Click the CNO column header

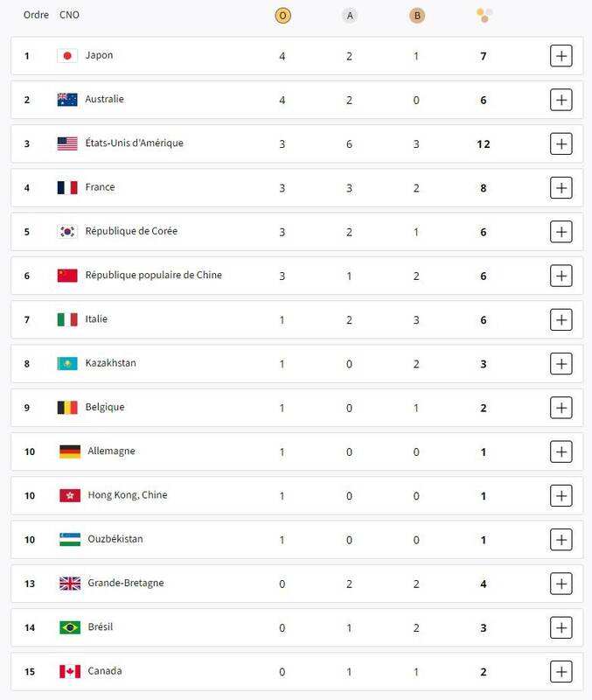tap(69, 15)
